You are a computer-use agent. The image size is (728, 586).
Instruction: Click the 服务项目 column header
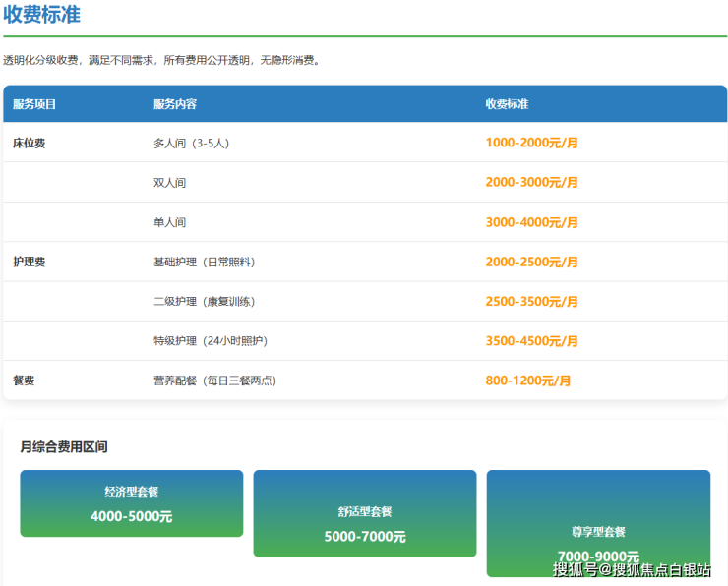34,104
